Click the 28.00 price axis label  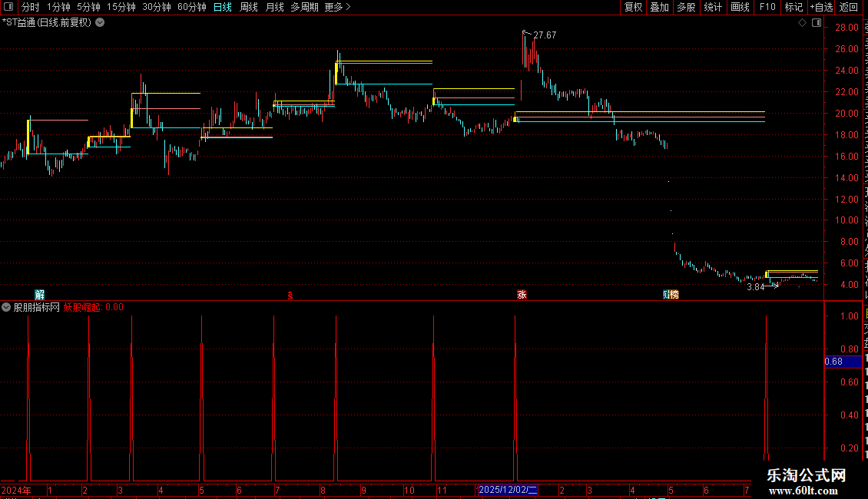tap(846, 28)
